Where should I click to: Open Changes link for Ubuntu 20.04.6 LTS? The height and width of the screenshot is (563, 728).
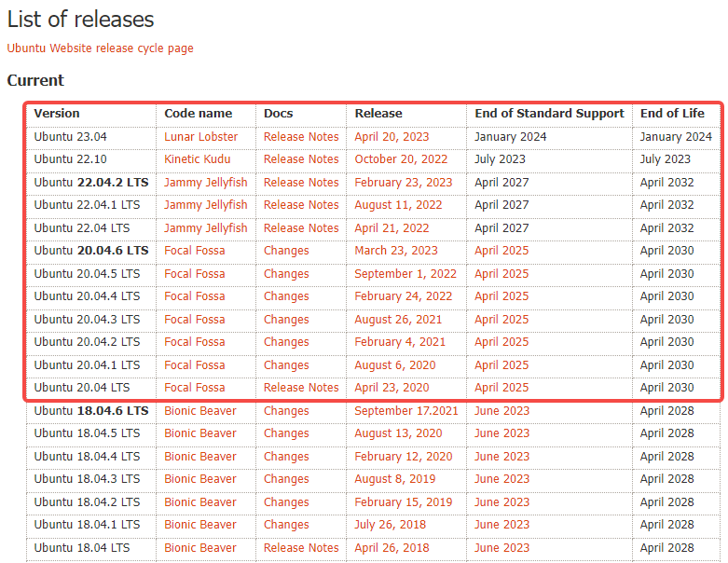286,251
